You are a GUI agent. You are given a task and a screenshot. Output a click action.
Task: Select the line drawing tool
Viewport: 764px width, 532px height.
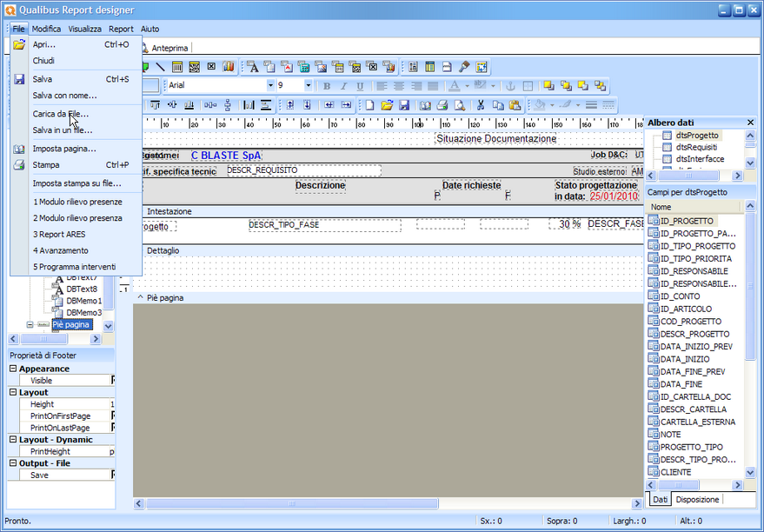click(x=161, y=67)
